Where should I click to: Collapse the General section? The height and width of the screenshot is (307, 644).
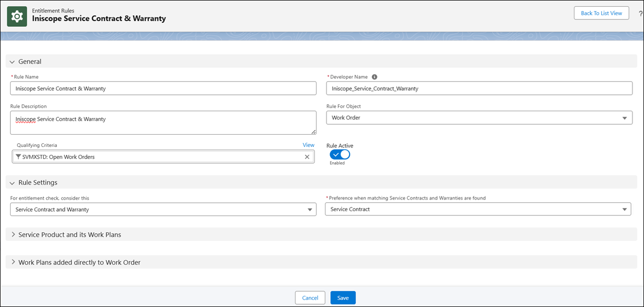point(13,62)
